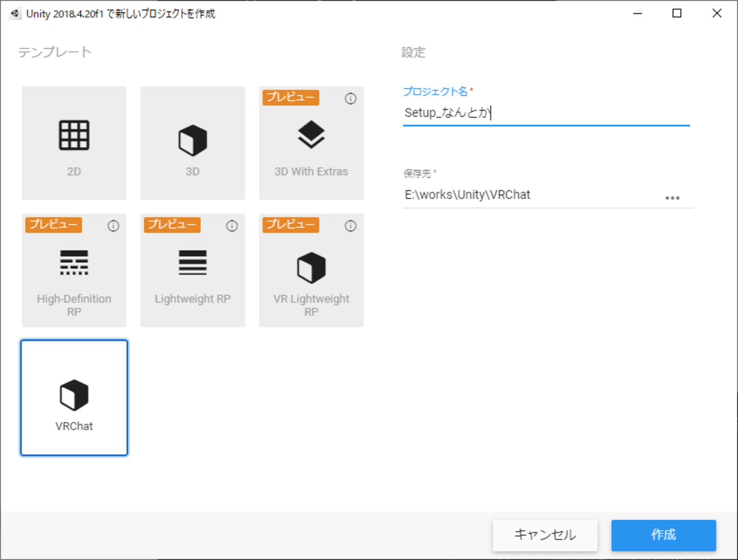Click the project name field containing Setup_なんとか
The width and height of the screenshot is (738, 560).
(x=546, y=113)
